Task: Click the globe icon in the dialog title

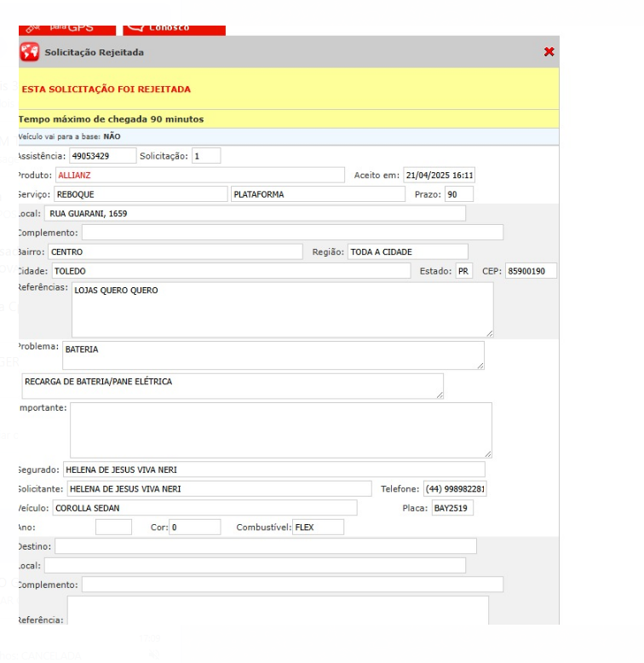Action: (30, 52)
